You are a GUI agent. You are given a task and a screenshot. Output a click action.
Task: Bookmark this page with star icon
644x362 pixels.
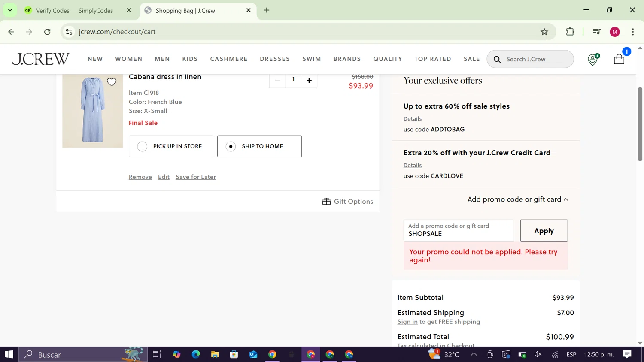point(544,32)
